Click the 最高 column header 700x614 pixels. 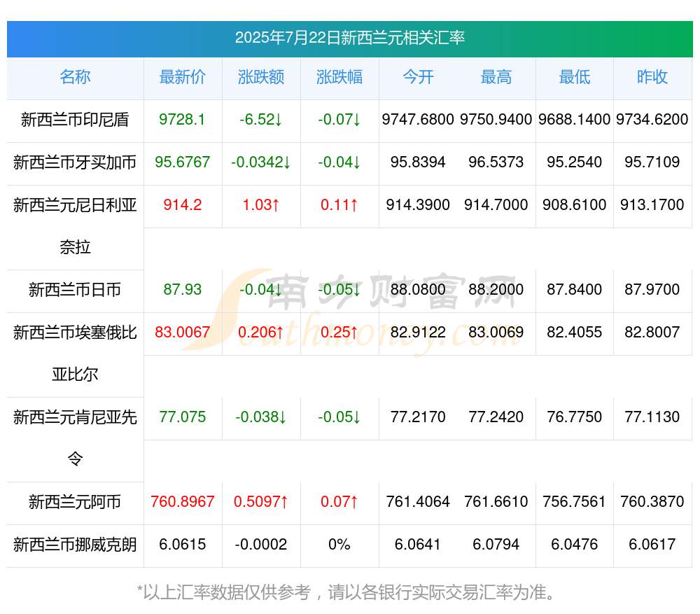[496, 77]
